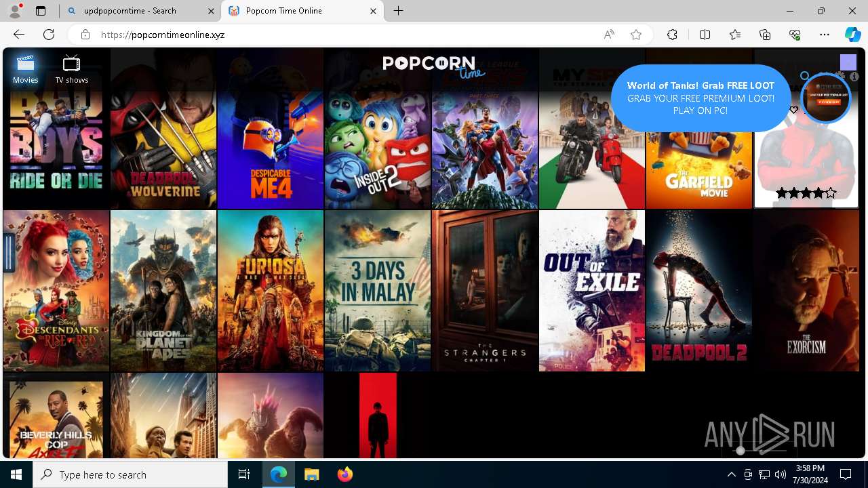Open the Godzilla and Kong poster
Viewport: 868px width, 488px height.
(271, 415)
